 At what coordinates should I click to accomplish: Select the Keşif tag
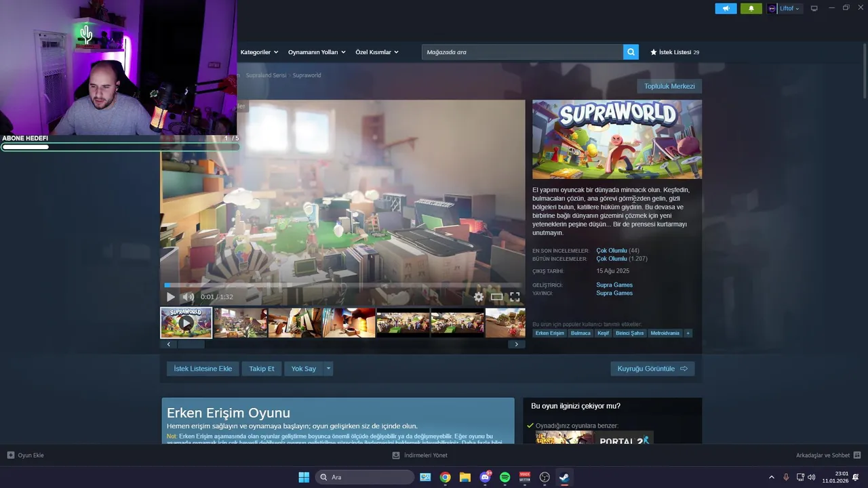point(603,333)
